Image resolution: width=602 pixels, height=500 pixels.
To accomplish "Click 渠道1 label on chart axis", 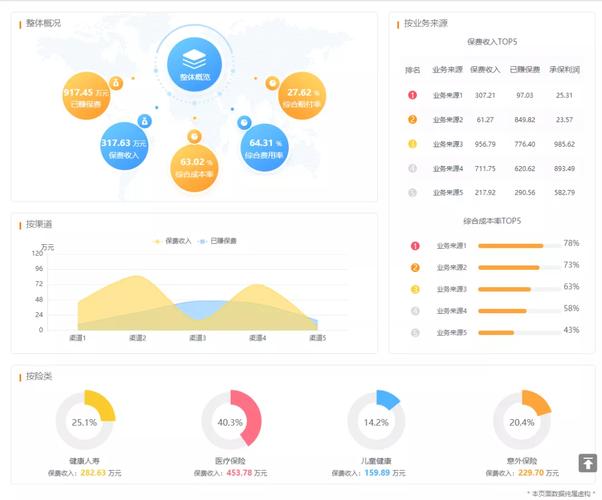I will coord(78,338).
